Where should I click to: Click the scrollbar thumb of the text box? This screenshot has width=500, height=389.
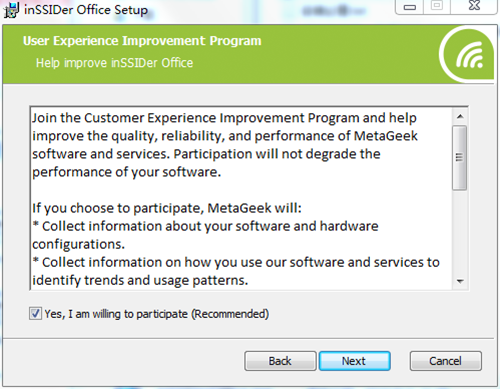tap(460, 158)
